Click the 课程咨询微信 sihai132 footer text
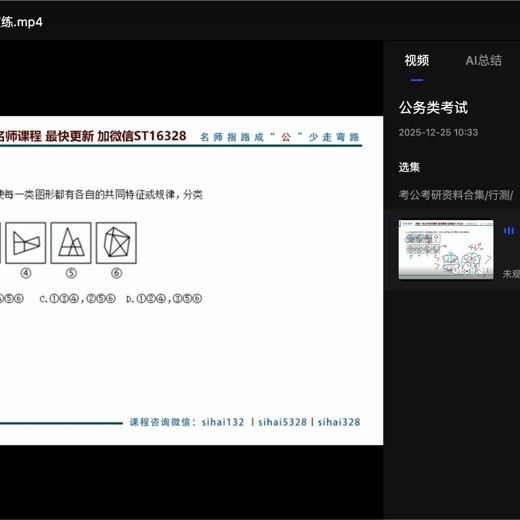The image size is (520, 520). tap(187, 422)
